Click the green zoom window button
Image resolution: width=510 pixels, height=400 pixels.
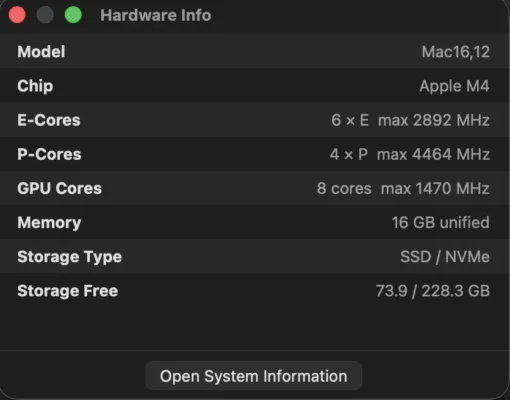73,15
